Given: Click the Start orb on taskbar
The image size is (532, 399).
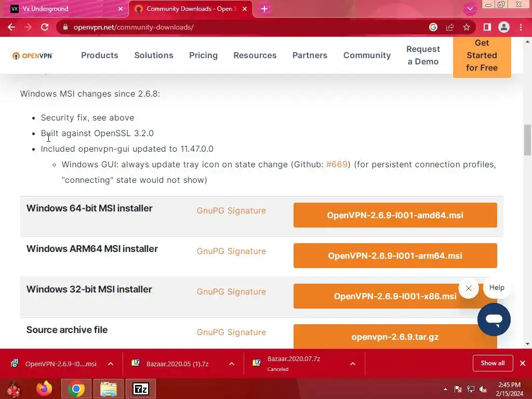Looking at the screenshot, I should [x=14, y=389].
